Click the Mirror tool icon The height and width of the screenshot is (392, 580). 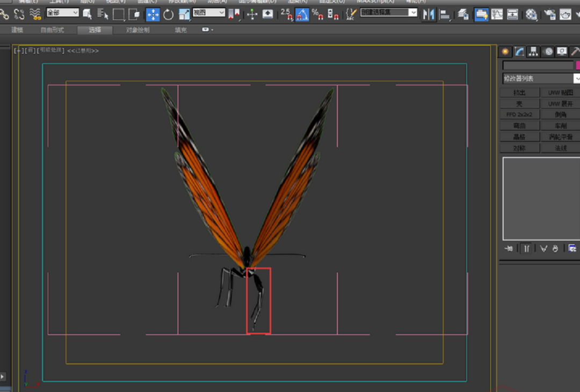pyautogui.click(x=428, y=14)
